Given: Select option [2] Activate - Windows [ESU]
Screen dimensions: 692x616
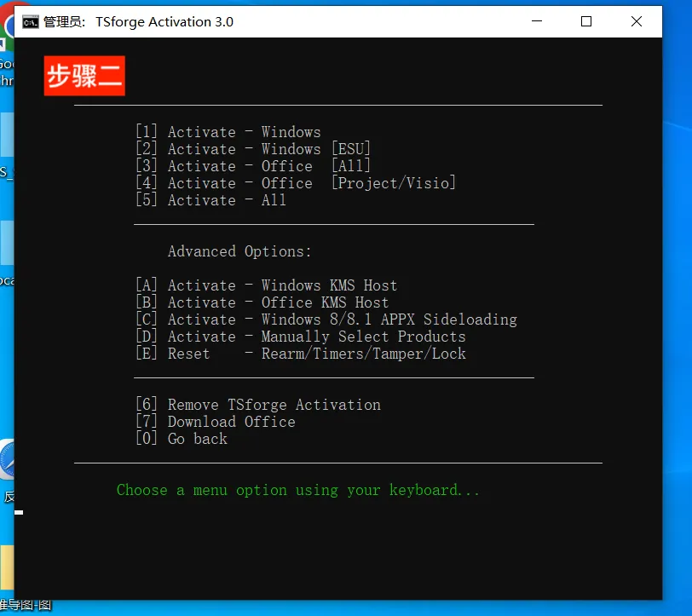Looking at the screenshot, I should tap(252, 149).
